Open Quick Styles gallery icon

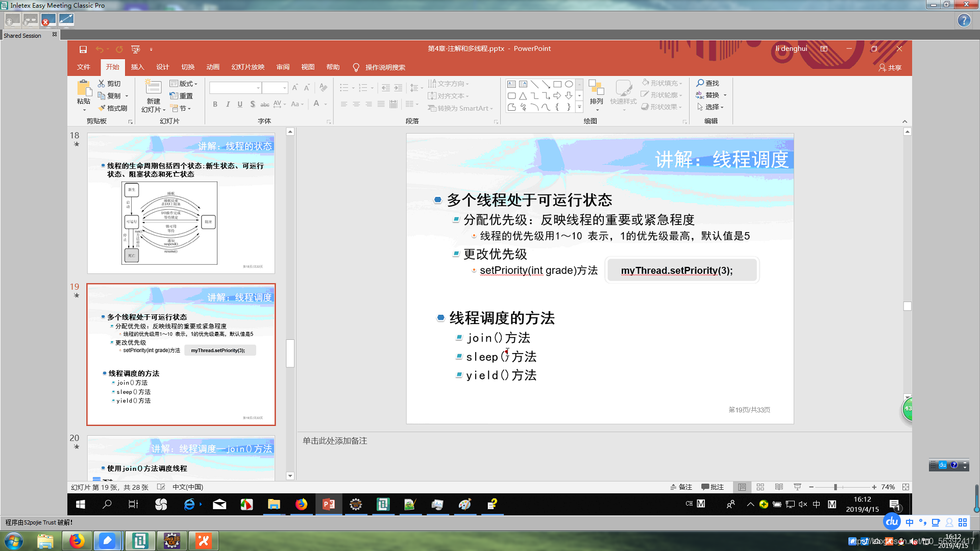[x=623, y=88]
